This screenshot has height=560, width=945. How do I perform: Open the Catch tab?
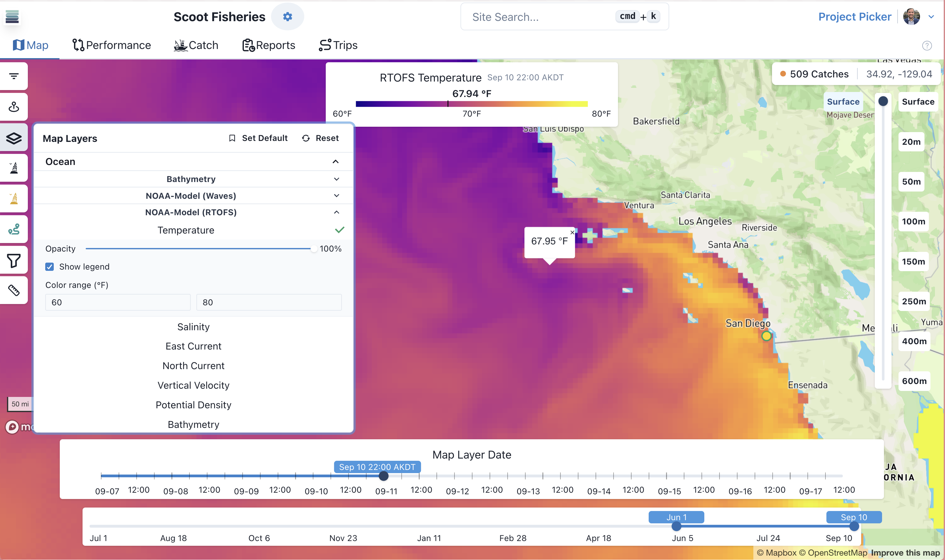click(196, 45)
